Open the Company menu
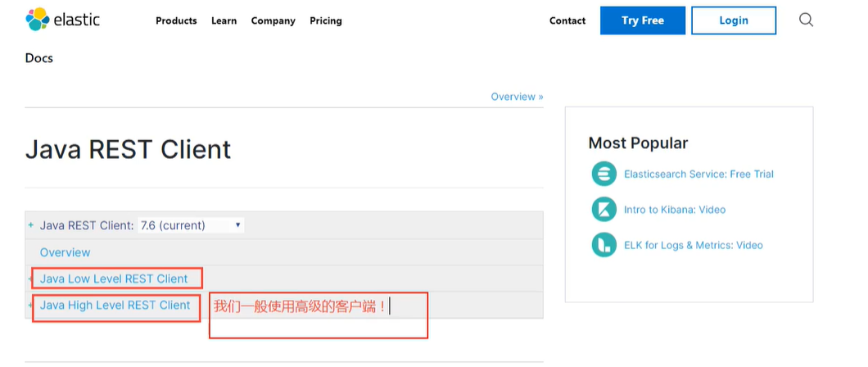 [x=273, y=20]
